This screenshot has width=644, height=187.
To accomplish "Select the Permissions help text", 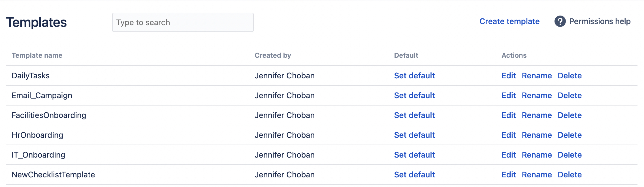I will 600,22.
